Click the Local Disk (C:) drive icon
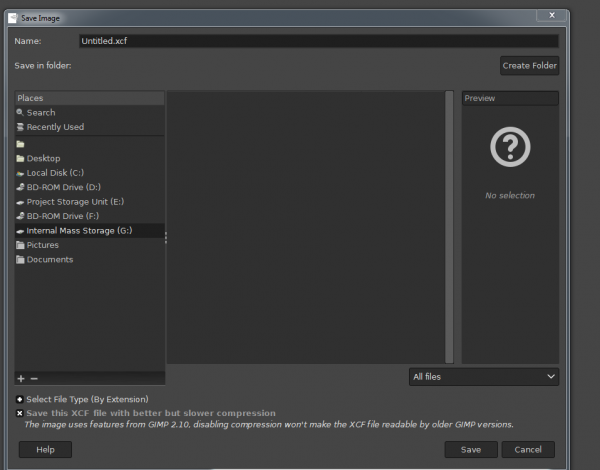The image size is (600, 470). pos(20,173)
